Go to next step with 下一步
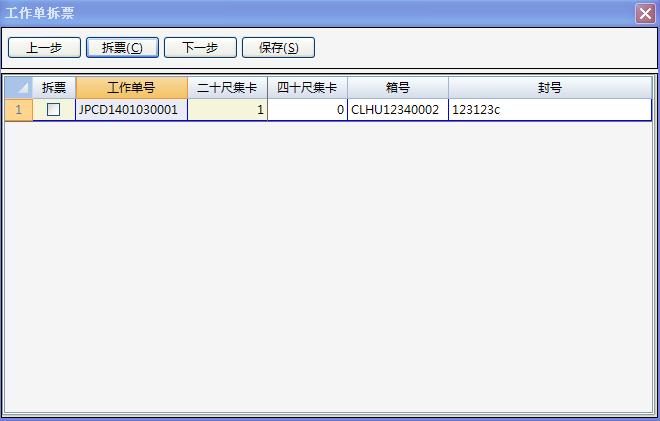660x421 pixels. (200, 48)
